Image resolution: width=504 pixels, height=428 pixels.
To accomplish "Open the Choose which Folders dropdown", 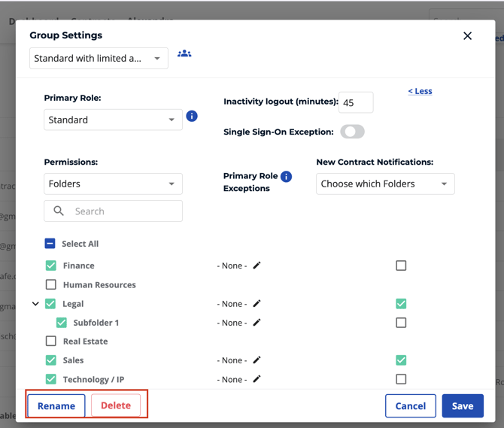I will [x=385, y=184].
